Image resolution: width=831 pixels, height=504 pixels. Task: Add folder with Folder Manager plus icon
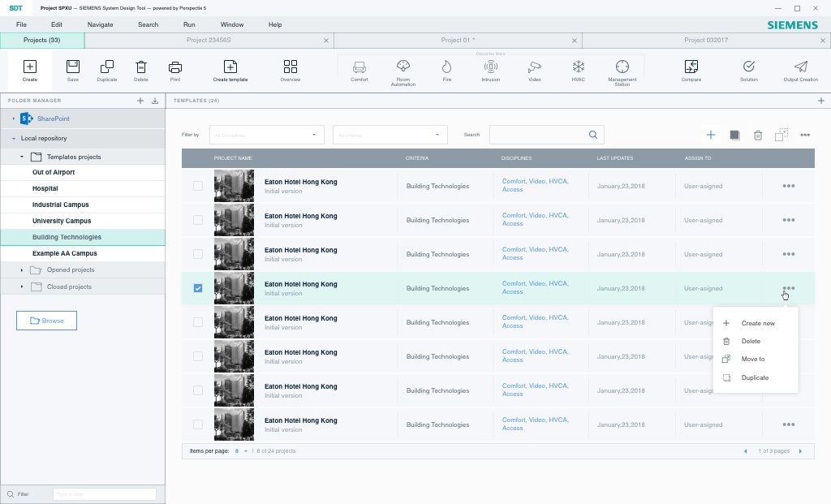coord(140,101)
